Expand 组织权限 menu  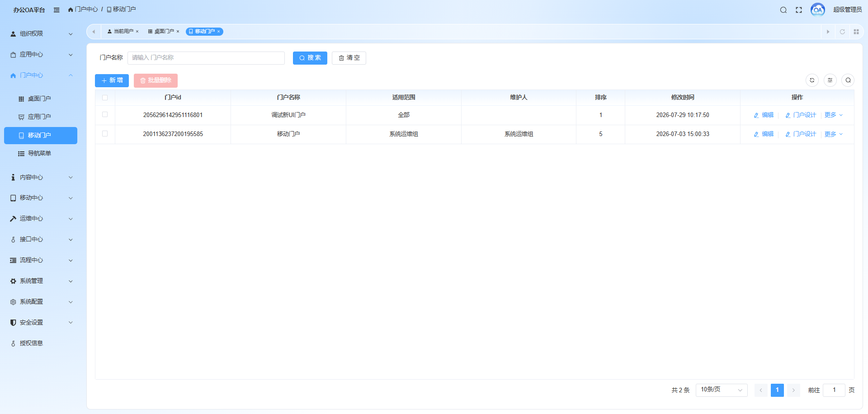pos(41,33)
